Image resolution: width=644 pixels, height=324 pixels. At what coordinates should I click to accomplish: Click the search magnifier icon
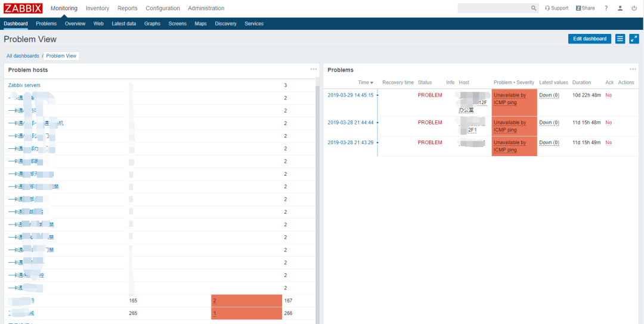coord(534,8)
